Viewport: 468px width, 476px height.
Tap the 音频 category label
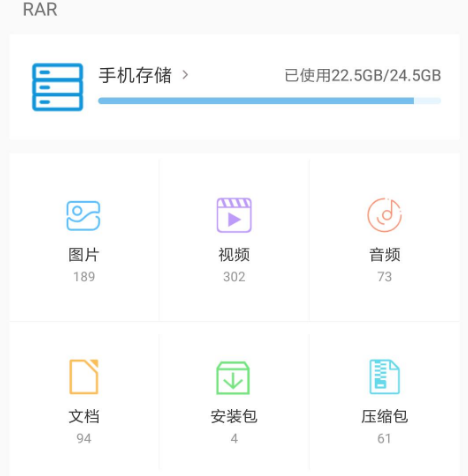(x=384, y=255)
